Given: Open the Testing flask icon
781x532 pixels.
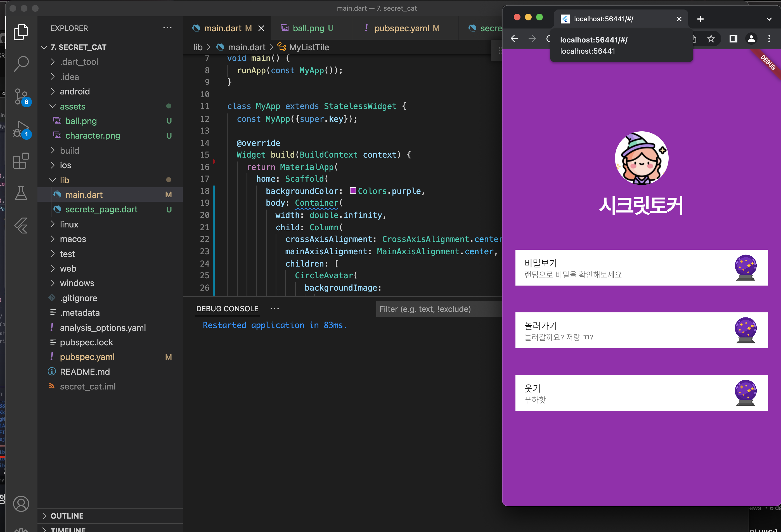Looking at the screenshot, I should pos(21,193).
